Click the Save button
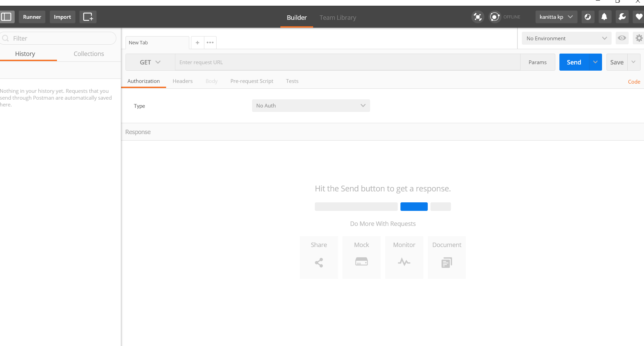This screenshot has height=346, width=644. (x=617, y=62)
